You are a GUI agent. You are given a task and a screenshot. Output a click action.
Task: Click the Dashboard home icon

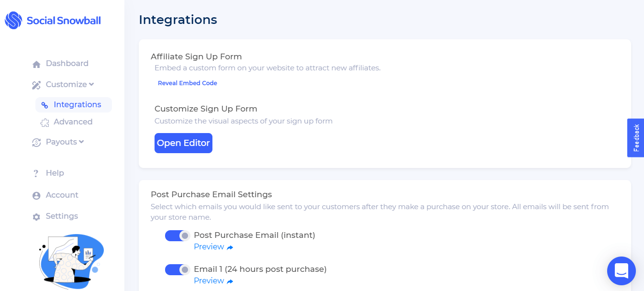[36, 64]
